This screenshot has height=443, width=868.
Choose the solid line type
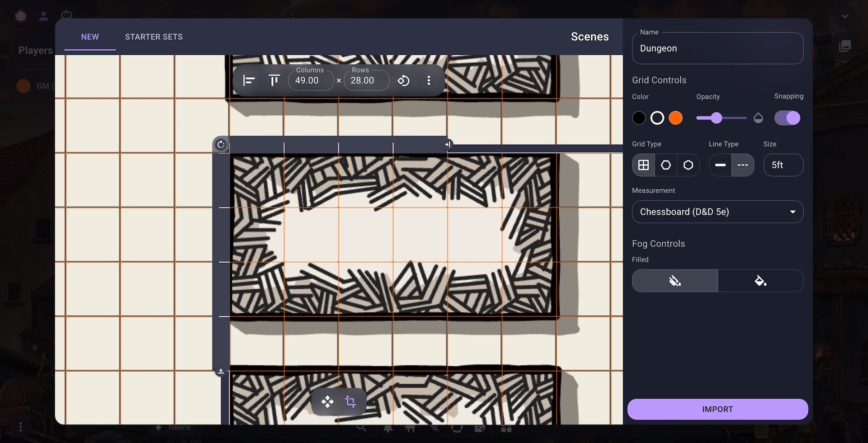[720, 165]
